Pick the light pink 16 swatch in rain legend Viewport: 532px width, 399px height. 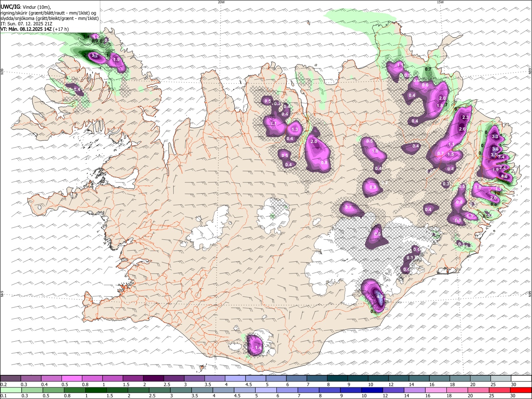[436, 390]
